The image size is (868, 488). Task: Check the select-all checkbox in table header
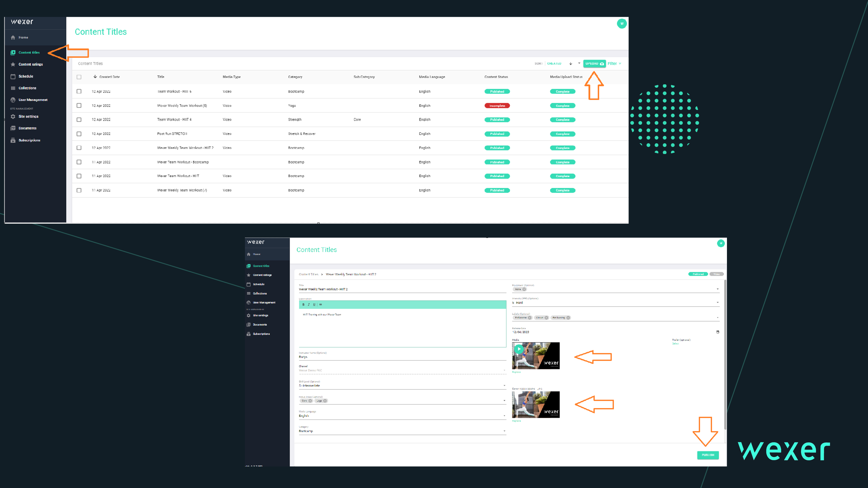pos(79,77)
